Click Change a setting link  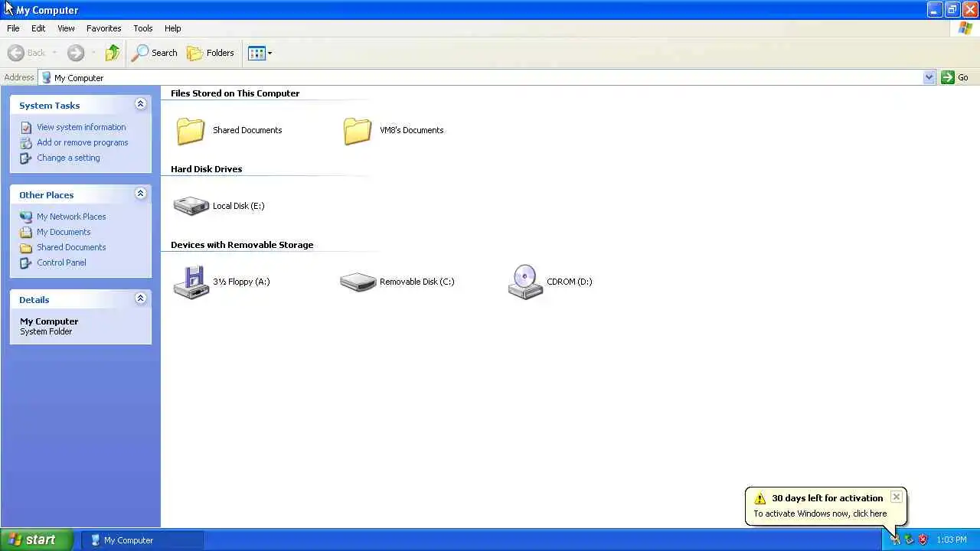tap(68, 158)
